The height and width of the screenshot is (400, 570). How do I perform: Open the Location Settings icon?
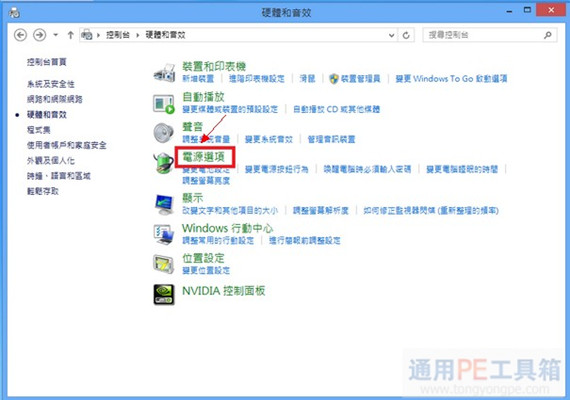point(164,264)
